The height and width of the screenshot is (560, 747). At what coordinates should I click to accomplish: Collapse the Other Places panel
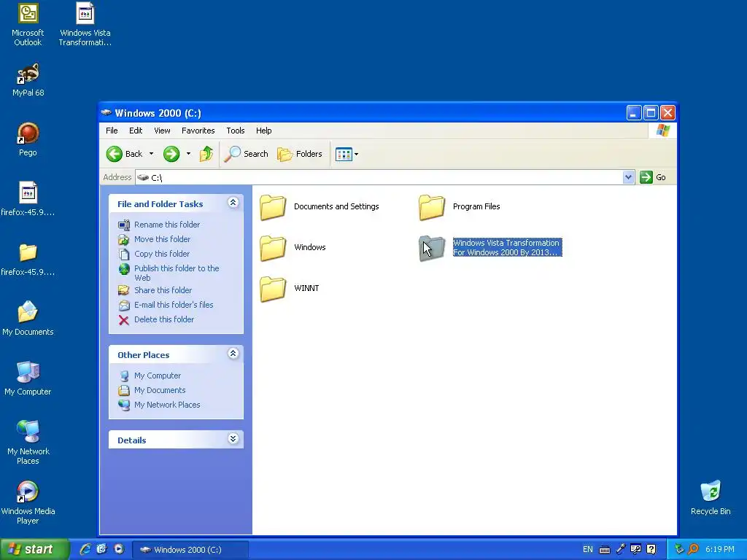[x=233, y=354]
